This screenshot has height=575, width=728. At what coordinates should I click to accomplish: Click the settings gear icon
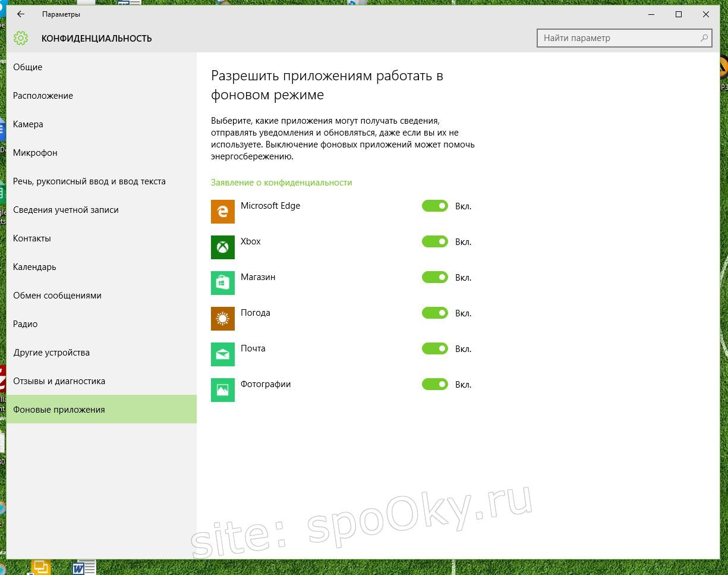point(21,38)
